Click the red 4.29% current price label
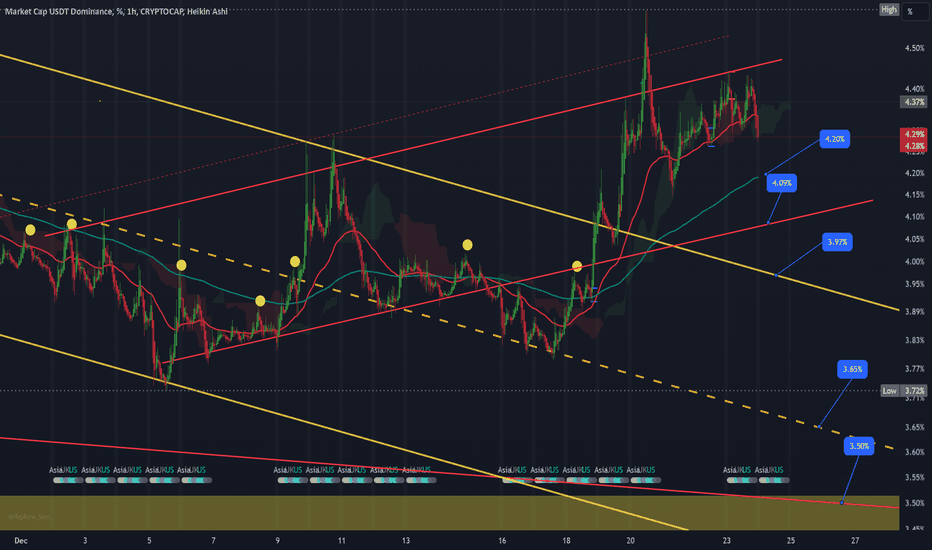This screenshot has height=550, width=932. tap(914, 134)
